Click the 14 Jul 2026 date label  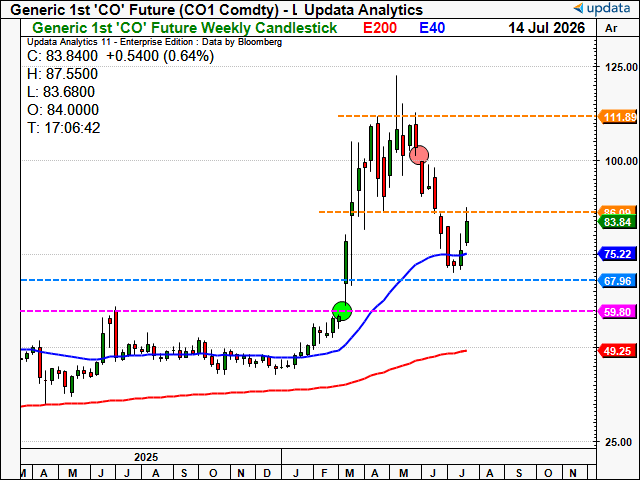pos(546,28)
